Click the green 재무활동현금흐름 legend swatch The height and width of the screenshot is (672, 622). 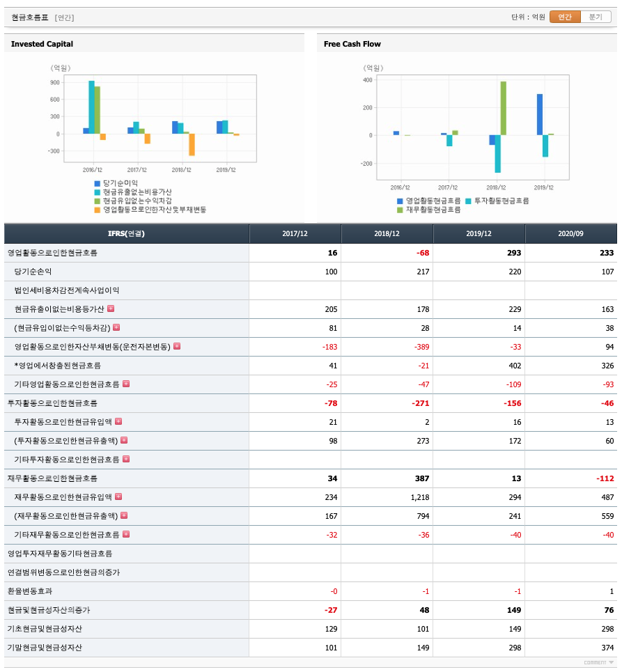coord(400,210)
